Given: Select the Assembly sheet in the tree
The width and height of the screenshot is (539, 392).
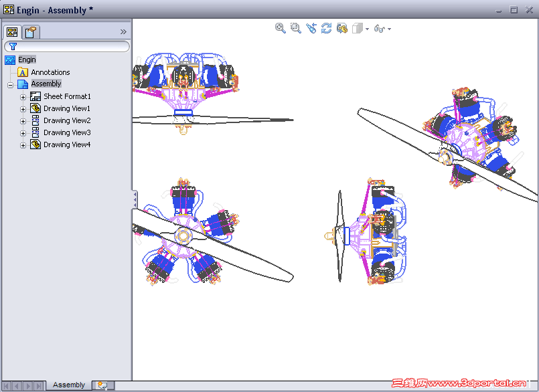Looking at the screenshot, I should [x=46, y=84].
